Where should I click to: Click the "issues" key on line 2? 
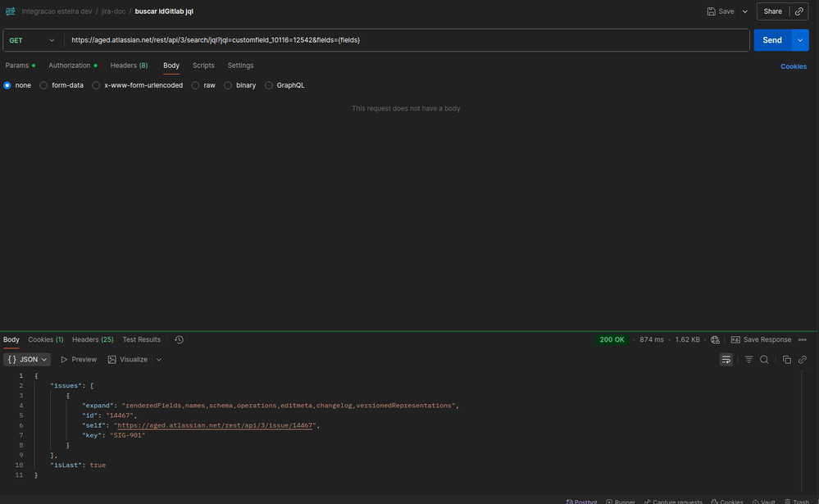65,385
